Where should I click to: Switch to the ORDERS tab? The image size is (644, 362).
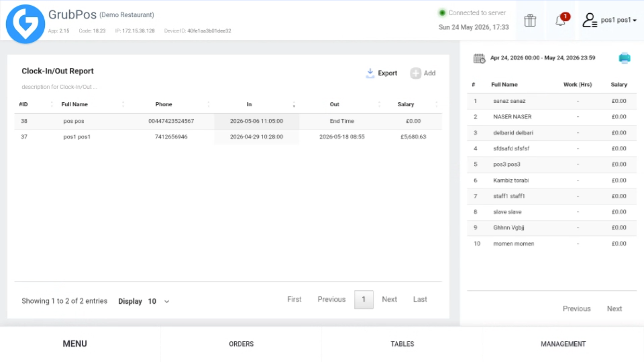241,344
